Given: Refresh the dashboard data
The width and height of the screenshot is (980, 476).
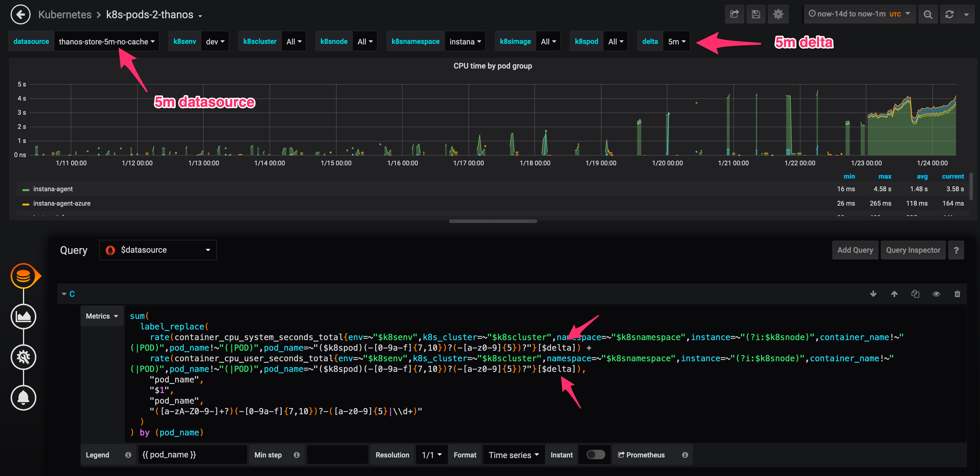Looking at the screenshot, I should (x=950, y=14).
